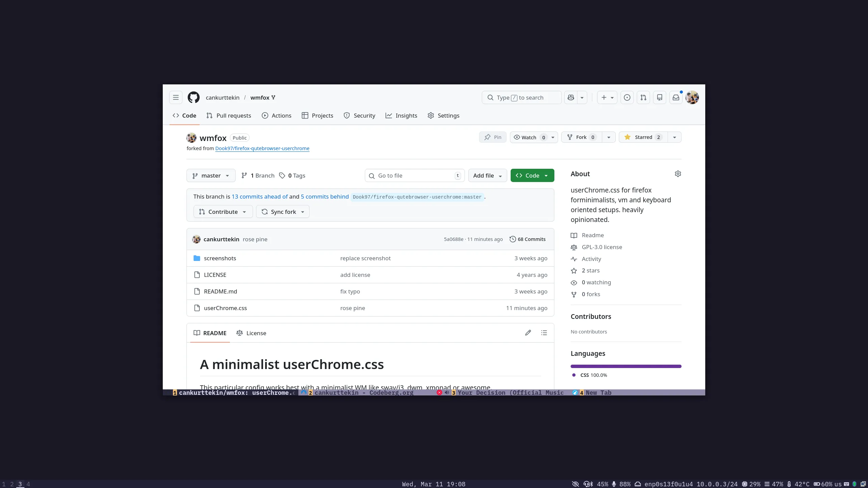Edit the README using the pencil icon
The height and width of the screenshot is (488, 868).
coord(528,333)
